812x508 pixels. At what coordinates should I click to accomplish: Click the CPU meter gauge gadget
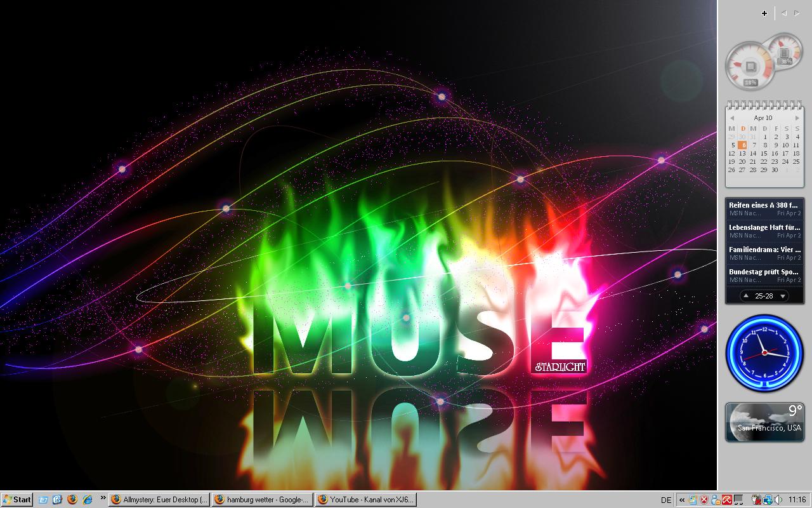pyautogui.click(x=750, y=65)
